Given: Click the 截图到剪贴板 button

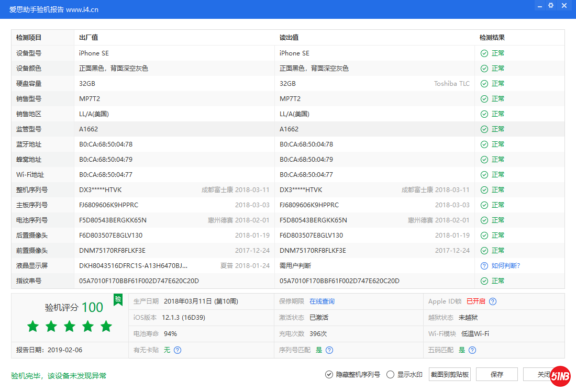Looking at the screenshot, I should [450, 374].
